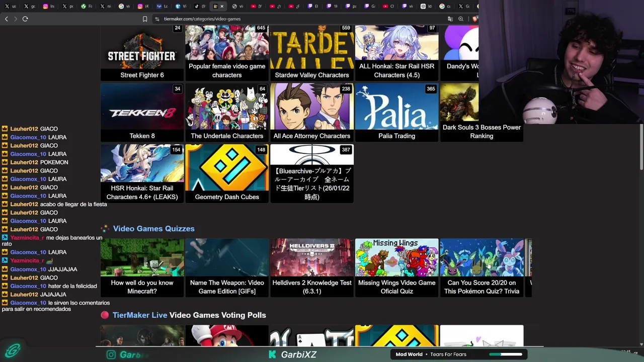The image size is (644, 362).
Task: Click chat username Yazmincita_r asking about banning
Action: [x=27, y=238]
